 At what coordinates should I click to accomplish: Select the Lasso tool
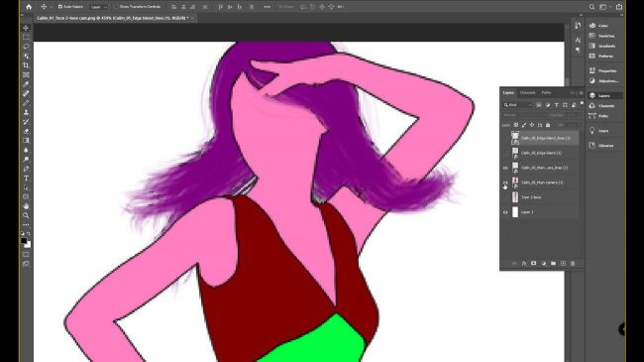tap(26, 47)
